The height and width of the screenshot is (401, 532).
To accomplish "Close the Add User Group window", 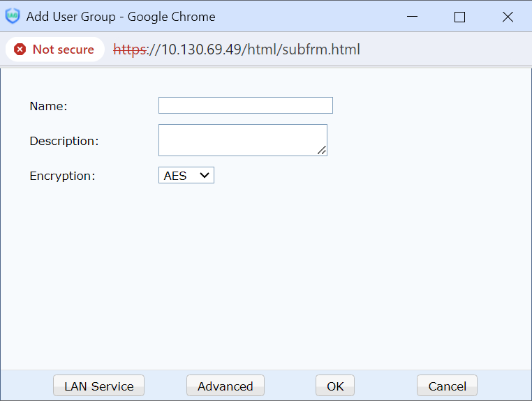I will tap(508, 17).
